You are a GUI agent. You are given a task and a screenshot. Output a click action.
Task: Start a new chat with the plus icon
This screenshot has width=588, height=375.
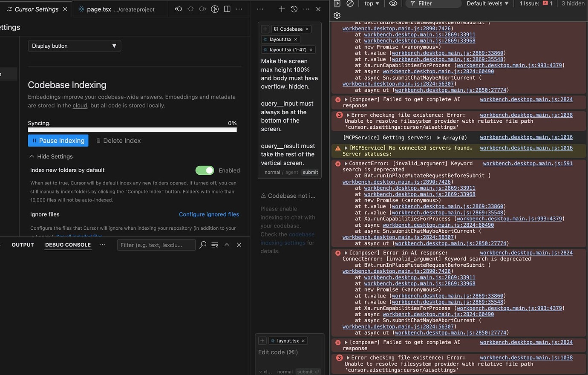(x=281, y=9)
